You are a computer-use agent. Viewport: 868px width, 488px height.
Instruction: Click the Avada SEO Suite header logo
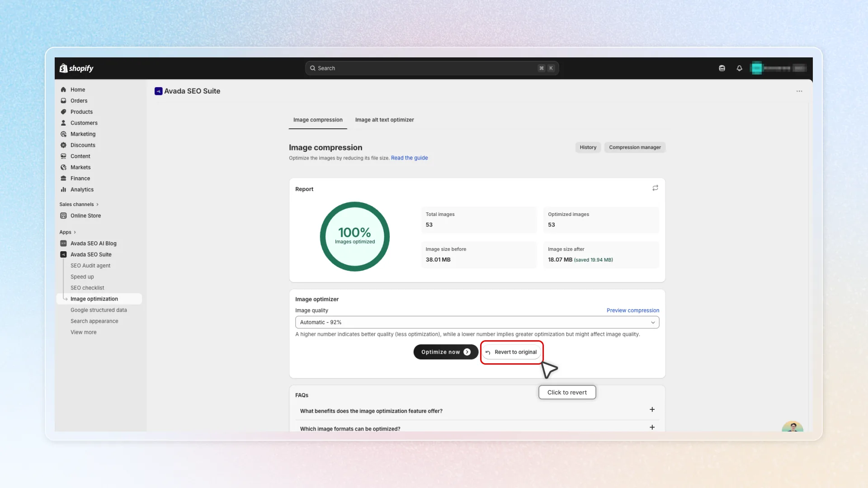[x=158, y=91]
